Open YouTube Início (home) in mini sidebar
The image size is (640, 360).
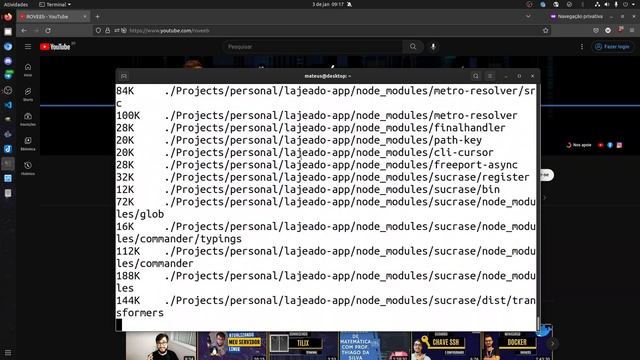point(28,69)
